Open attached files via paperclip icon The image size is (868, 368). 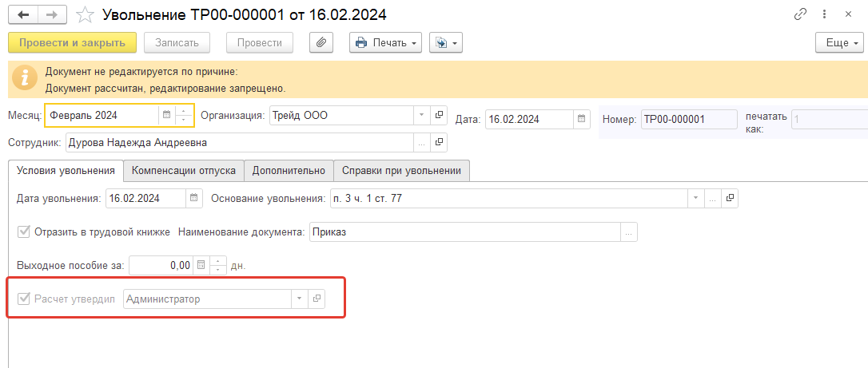pos(321,43)
